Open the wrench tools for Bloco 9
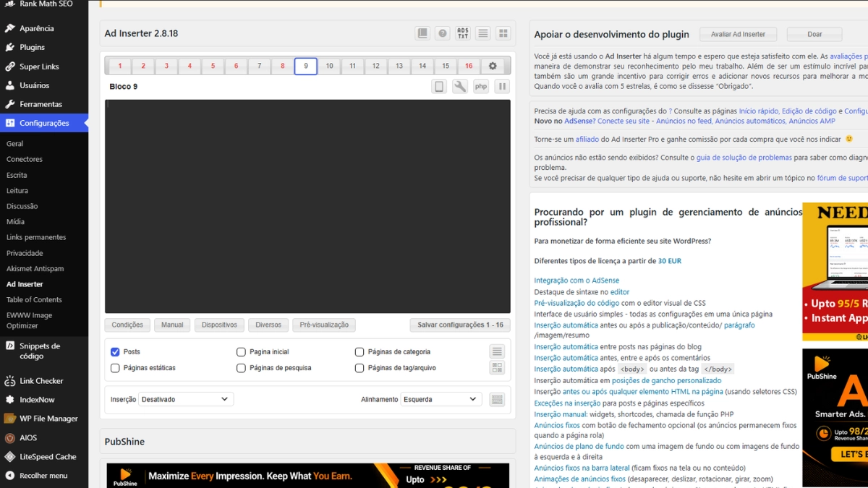The image size is (868, 488). 460,87
